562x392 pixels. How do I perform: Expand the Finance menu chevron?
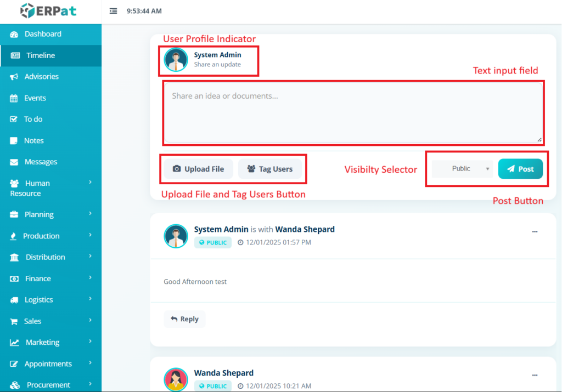[x=91, y=278]
